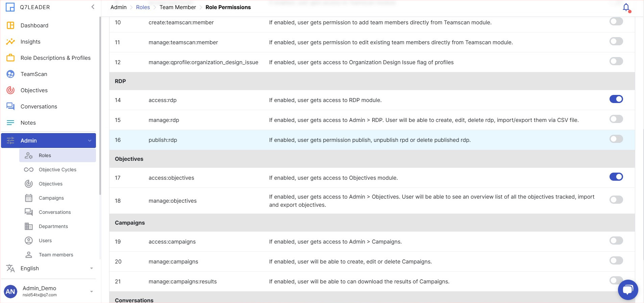Turn off the access:objectives toggle
This screenshot has height=303, width=644.
(616, 177)
